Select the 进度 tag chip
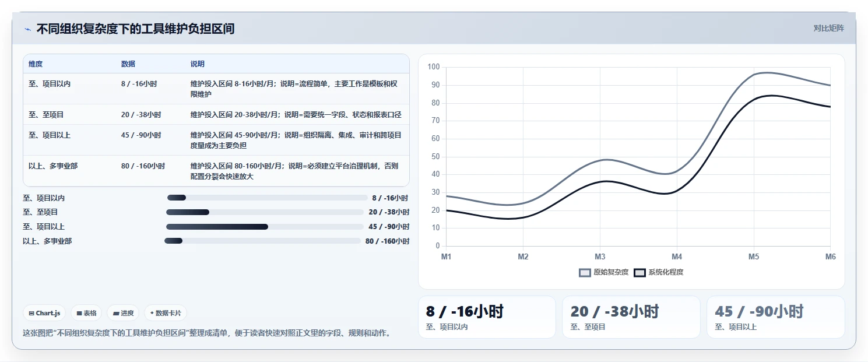 point(123,313)
